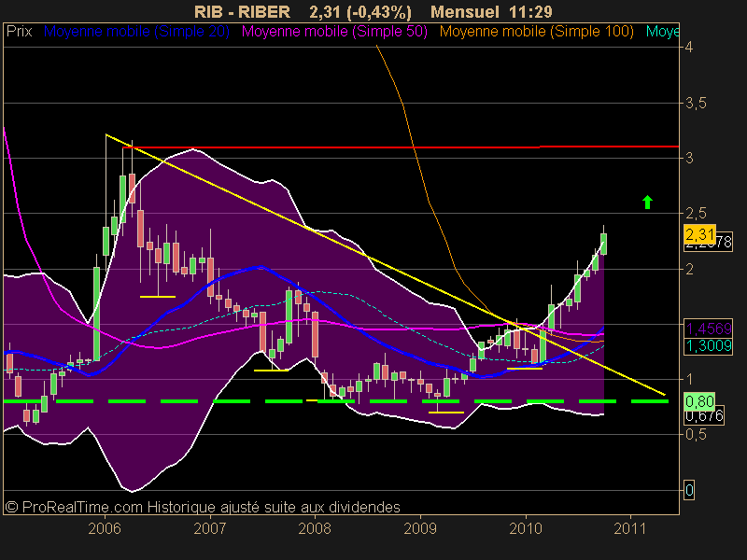747x560 pixels.
Task: Select the green 0,80 price tag
Action: [x=699, y=401]
